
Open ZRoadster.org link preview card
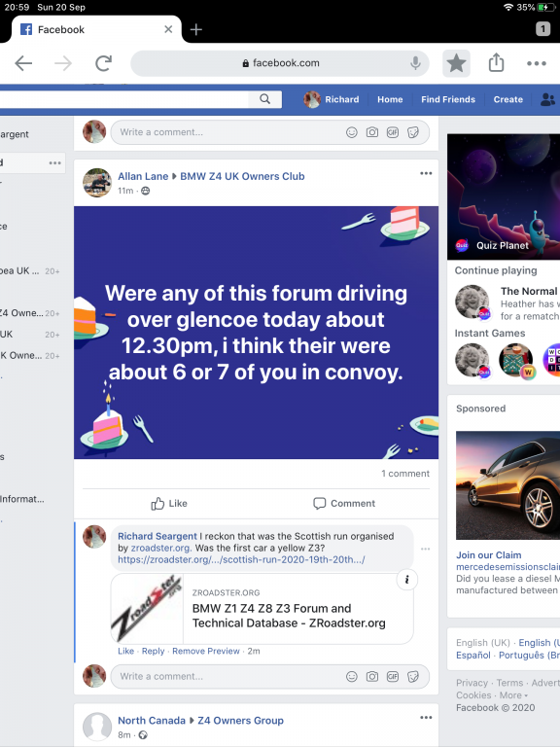[262, 609]
